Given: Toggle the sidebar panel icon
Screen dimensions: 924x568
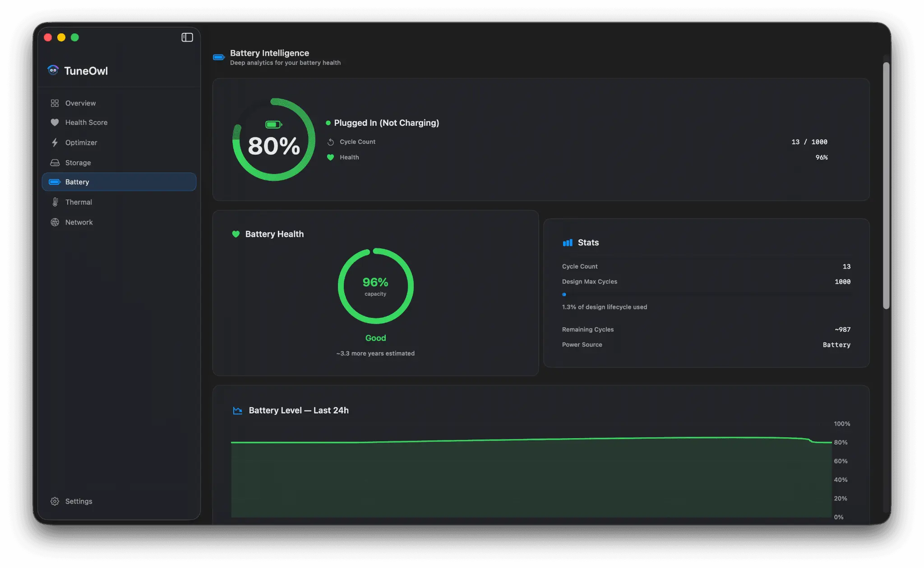Looking at the screenshot, I should click(x=187, y=37).
